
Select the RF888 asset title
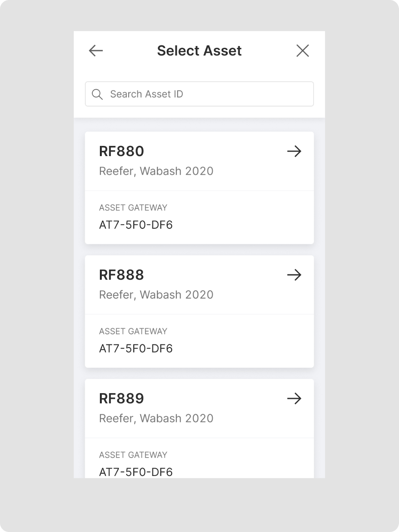(122, 275)
